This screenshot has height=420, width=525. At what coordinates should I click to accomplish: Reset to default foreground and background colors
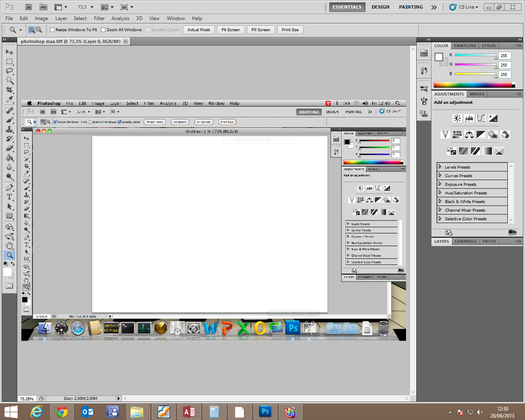coord(5,264)
